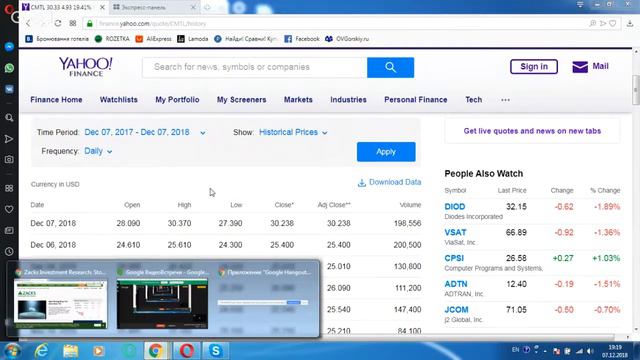Launch Internet Explorer from taskbar
This screenshot has height=360, width=640.
(42, 351)
